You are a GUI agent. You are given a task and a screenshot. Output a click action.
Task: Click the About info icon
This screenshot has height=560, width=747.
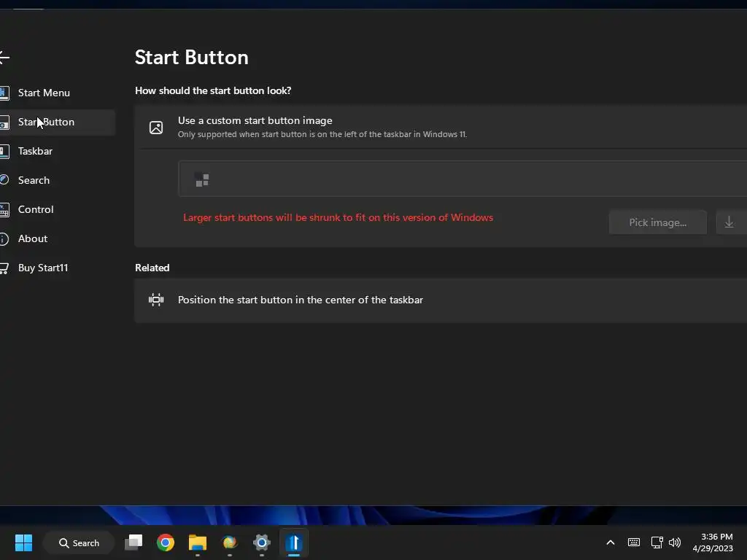(x=4, y=238)
